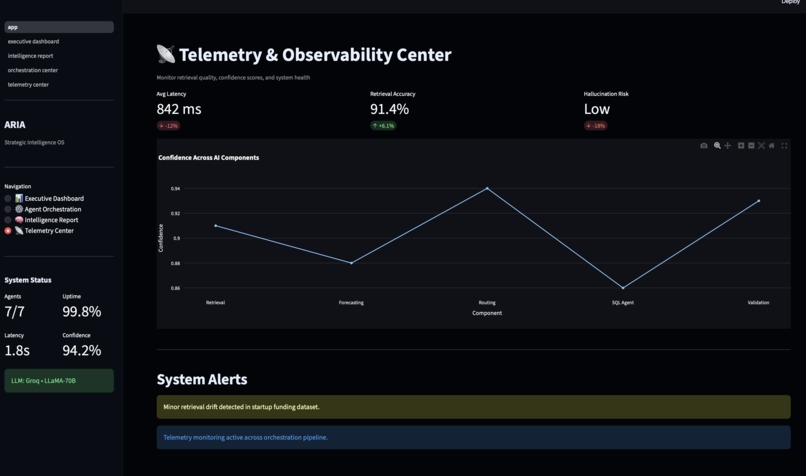Click the 99.8% uptime value
Image resolution: width=806 pixels, height=476 pixels.
click(x=82, y=312)
